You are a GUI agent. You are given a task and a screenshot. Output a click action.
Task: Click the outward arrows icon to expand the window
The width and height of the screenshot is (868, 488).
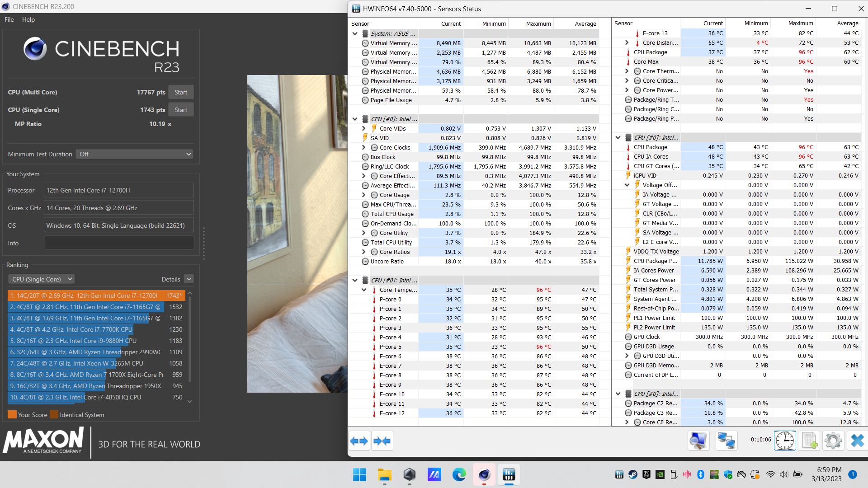(359, 440)
